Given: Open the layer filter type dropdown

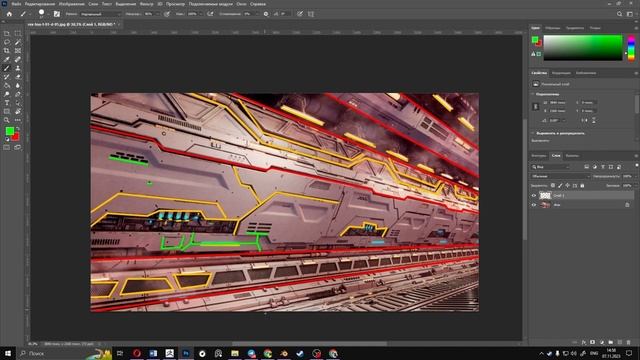Looking at the screenshot, I should point(550,167).
